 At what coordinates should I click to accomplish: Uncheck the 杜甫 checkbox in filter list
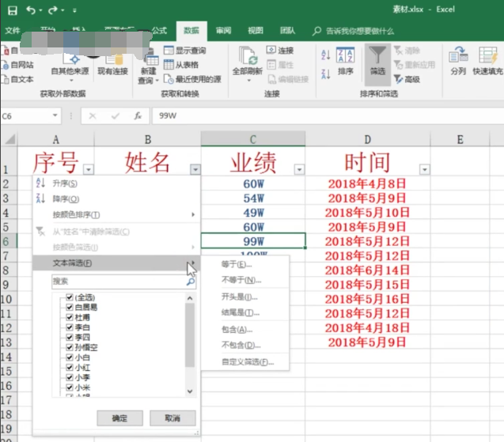tap(69, 317)
